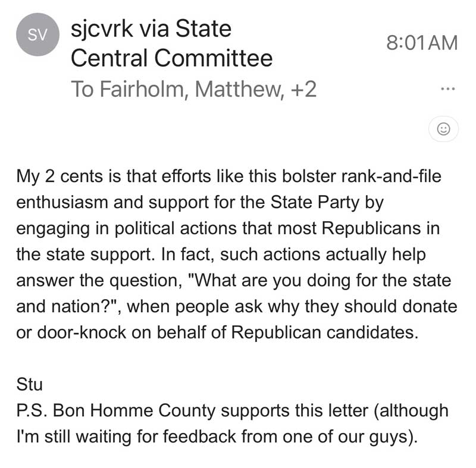Image resolution: width=476 pixels, height=468 pixels.
Task: Click the 8:01 AM timestamp
Action: 422,43
